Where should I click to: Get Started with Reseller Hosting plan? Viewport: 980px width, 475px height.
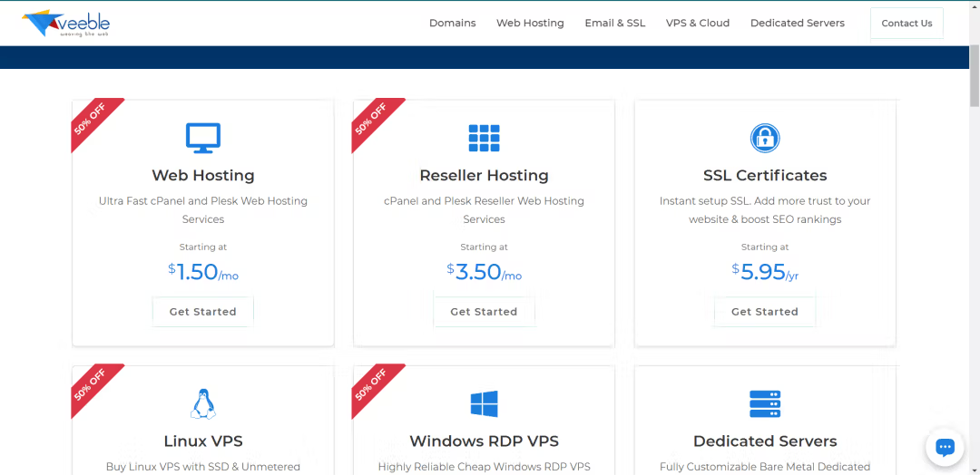pyautogui.click(x=484, y=312)
